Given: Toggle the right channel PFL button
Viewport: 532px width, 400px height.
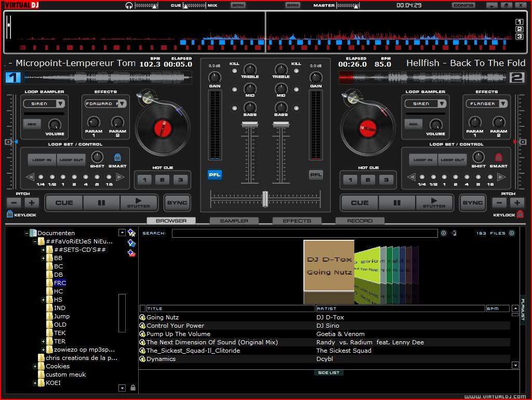Looking at the screenshot, I should (315, 175).
